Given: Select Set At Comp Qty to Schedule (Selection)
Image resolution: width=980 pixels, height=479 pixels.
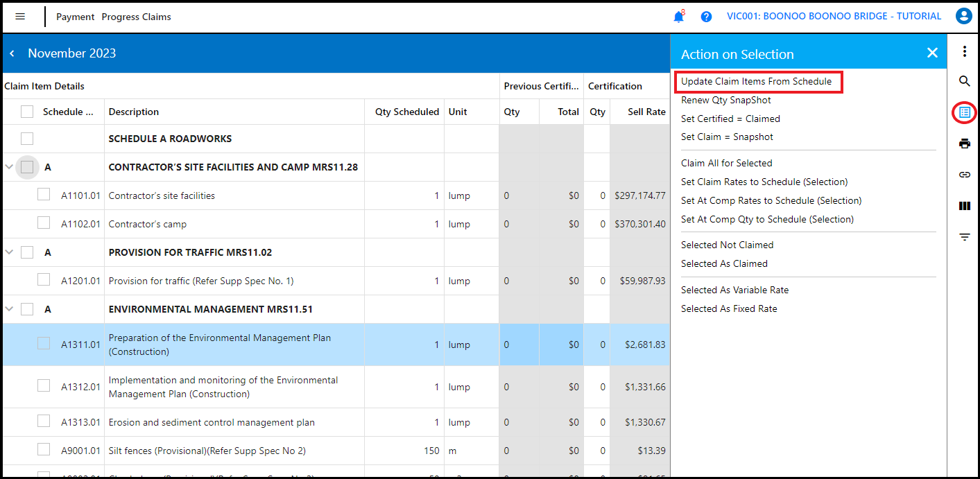Looking at the screenshot, I should pos(767,219).
